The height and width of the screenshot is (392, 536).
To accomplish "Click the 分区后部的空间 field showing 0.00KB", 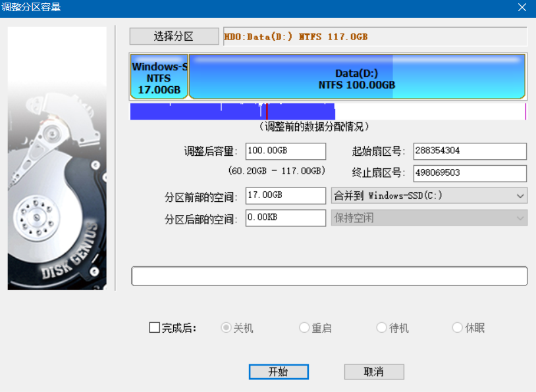I will tap(285, 218).
